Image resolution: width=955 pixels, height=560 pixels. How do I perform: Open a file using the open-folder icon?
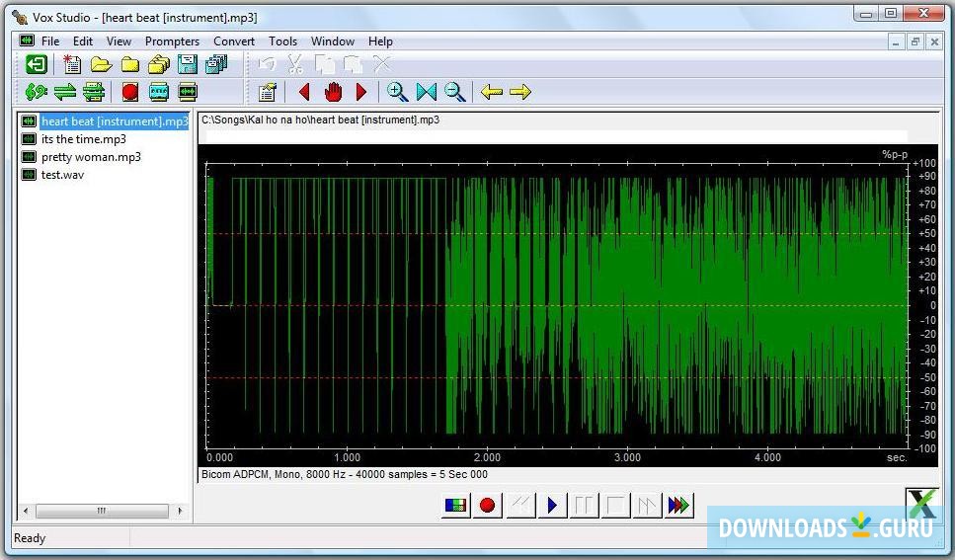point(101,64)
